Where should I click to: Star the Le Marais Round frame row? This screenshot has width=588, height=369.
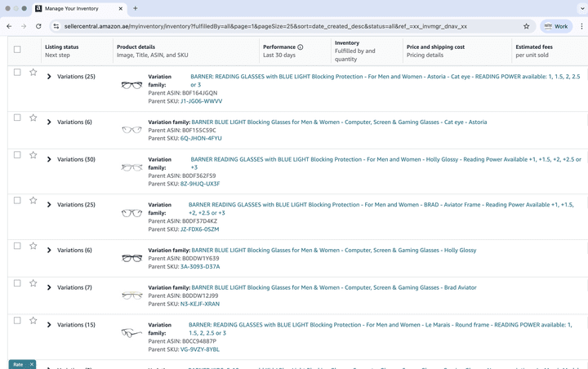(x=33, y=320)
